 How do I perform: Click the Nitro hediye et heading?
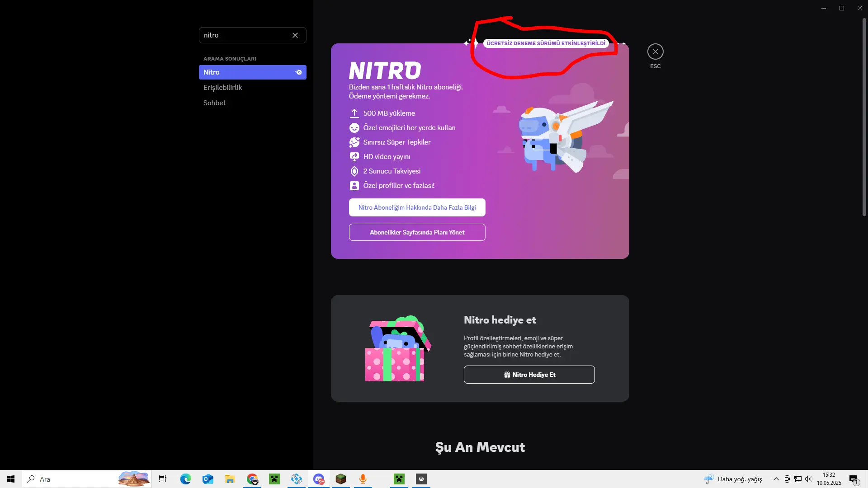pyautogui.click(x=500, y=320)
